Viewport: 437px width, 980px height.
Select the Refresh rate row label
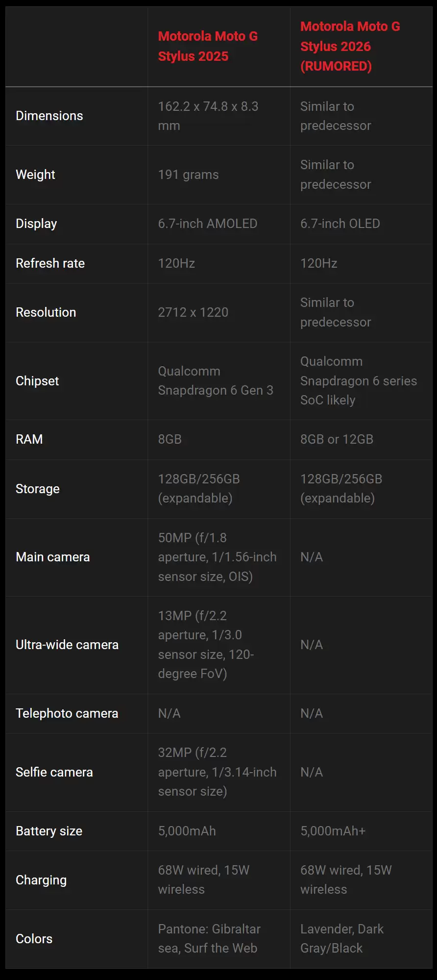(50, 263)
